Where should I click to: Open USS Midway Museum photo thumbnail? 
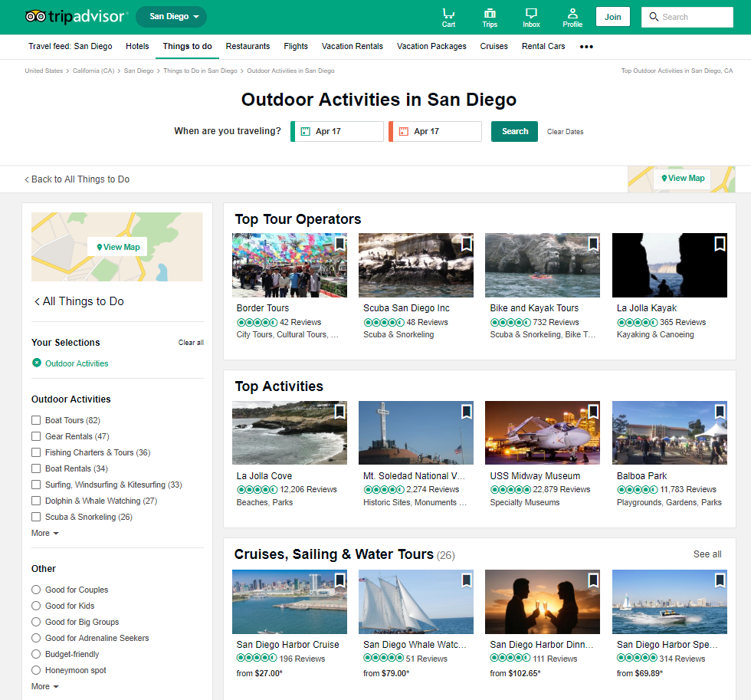tap(543, 432)
